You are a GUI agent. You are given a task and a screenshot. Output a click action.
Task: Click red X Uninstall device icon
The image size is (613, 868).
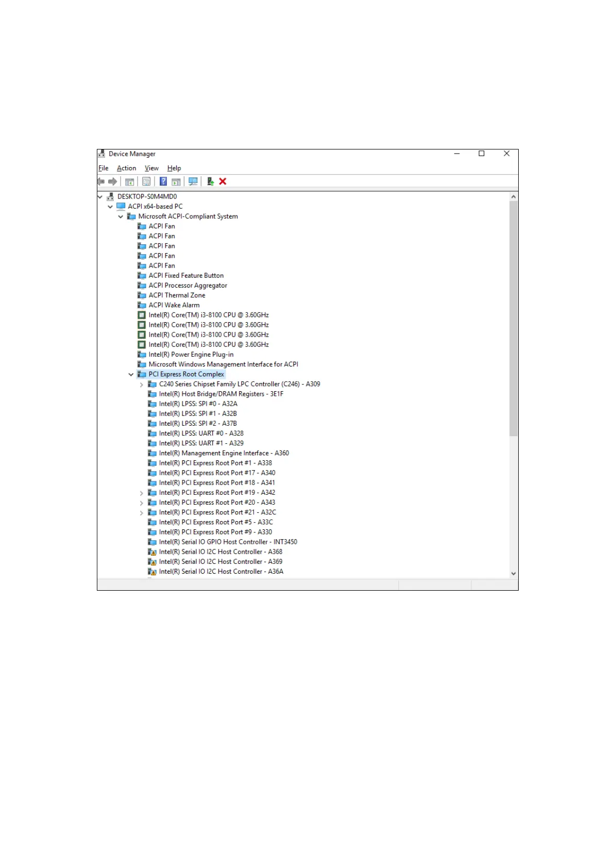pos(223,181)
